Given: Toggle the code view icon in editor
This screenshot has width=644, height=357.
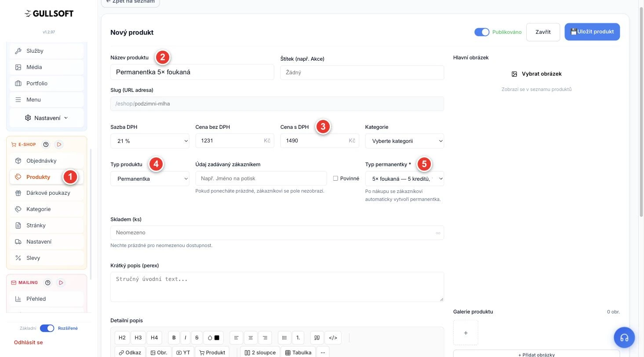Looking at the screenshot, I should [x=333, y=338].
